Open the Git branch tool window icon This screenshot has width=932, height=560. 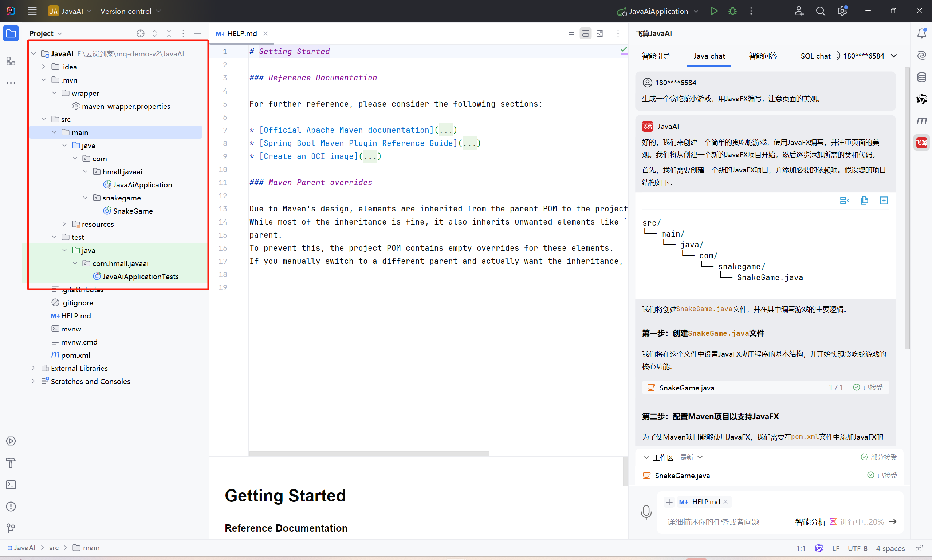(11, 528)
